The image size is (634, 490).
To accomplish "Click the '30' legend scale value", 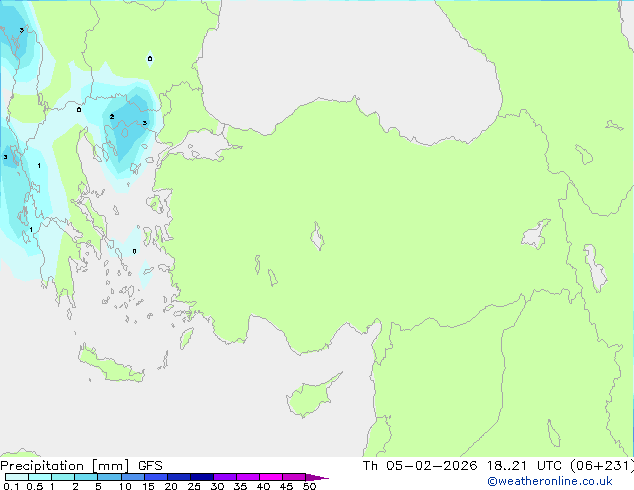I will coord(217,486).
